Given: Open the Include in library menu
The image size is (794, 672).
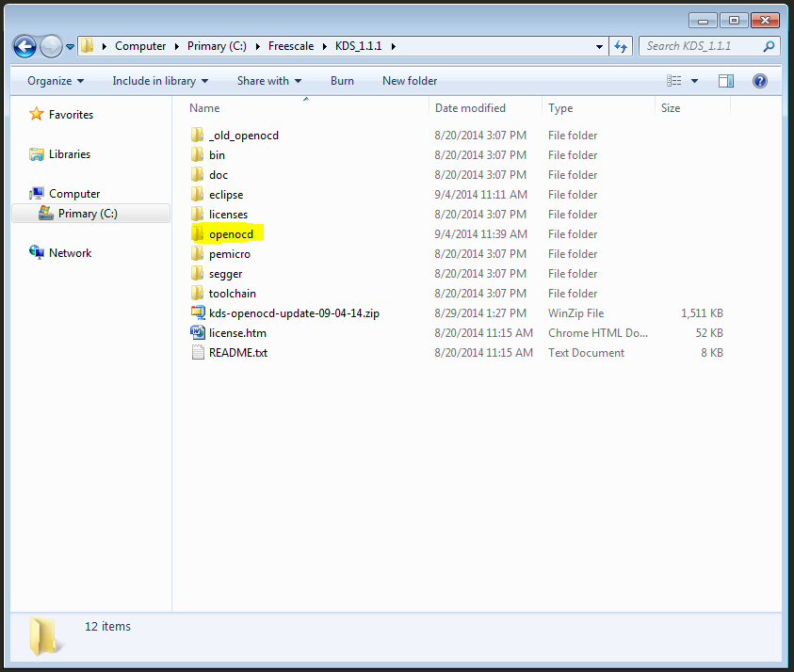Looking at the screenshot, I should pyautogui.click(x=160, y=81).
